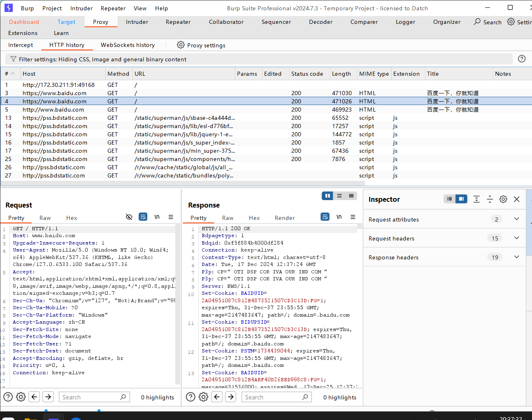Viewport: 532px width, 420px height.
Task: Sort by MIME type column header
Action: [374, 74]
